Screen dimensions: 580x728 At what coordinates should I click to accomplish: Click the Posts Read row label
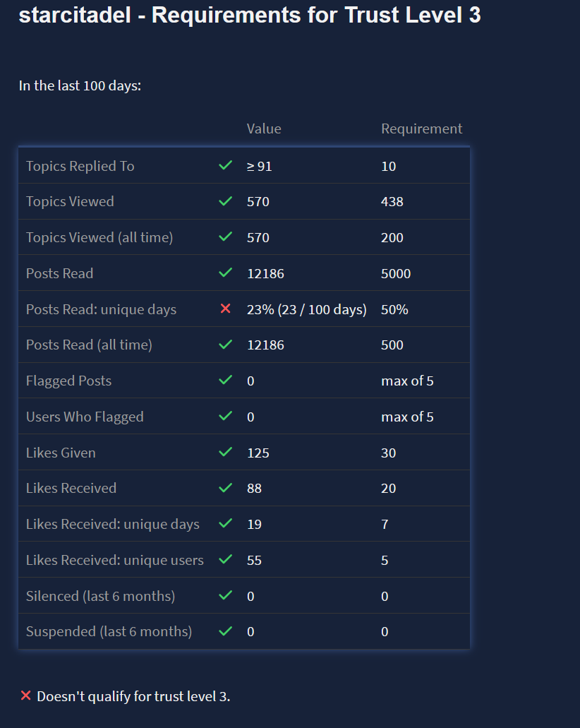(59, 273)
